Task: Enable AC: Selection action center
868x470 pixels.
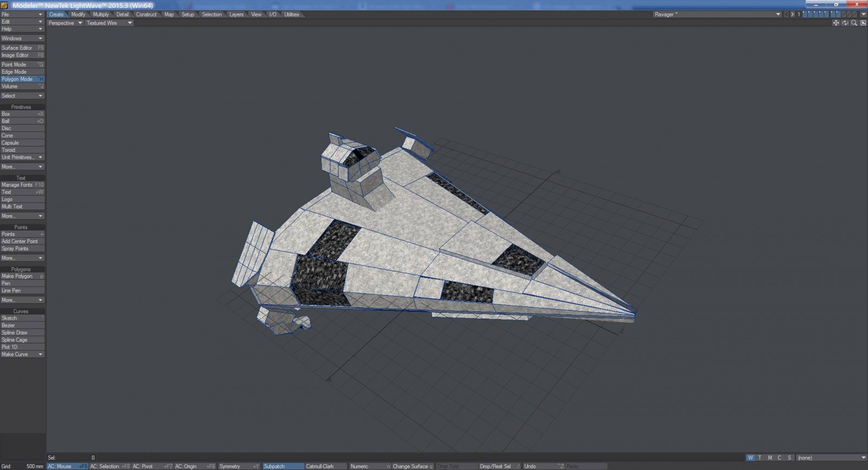Action: (x=110, y=466)
